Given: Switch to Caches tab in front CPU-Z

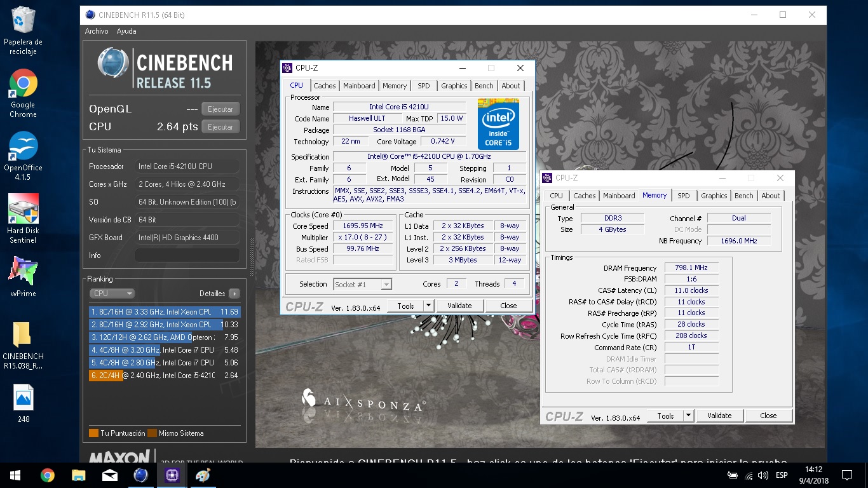Looking at the screenshot, I should (x=325, y=86).
